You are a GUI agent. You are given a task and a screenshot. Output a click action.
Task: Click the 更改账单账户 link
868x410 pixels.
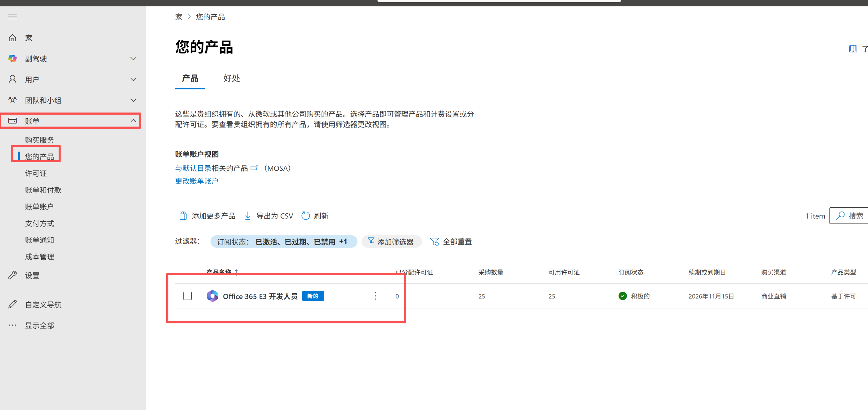[197, 181]
